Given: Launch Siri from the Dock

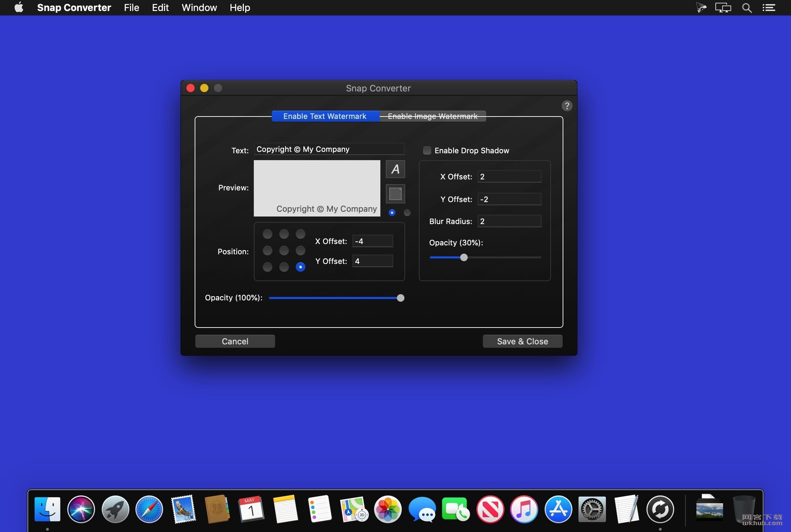Looking at the screenshot, I should click(81, 509).
